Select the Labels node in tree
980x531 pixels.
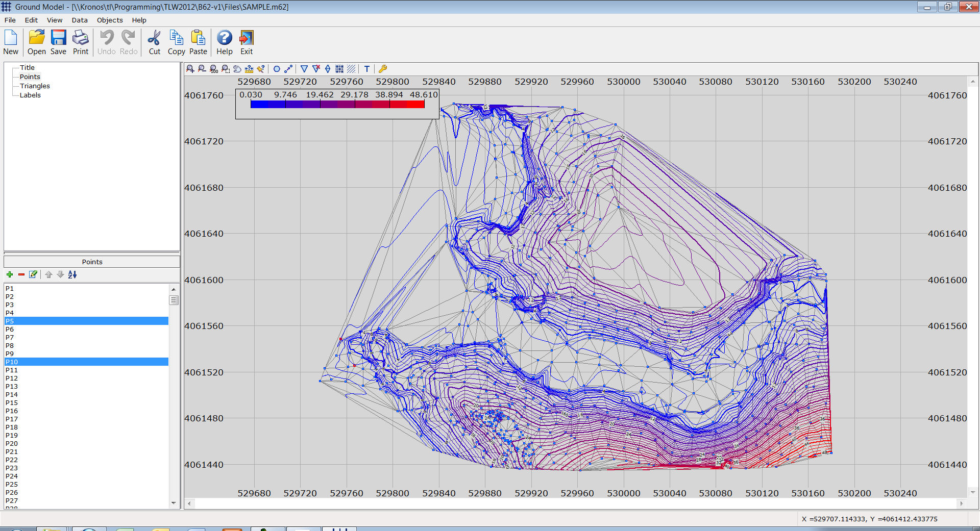(30, 95)
